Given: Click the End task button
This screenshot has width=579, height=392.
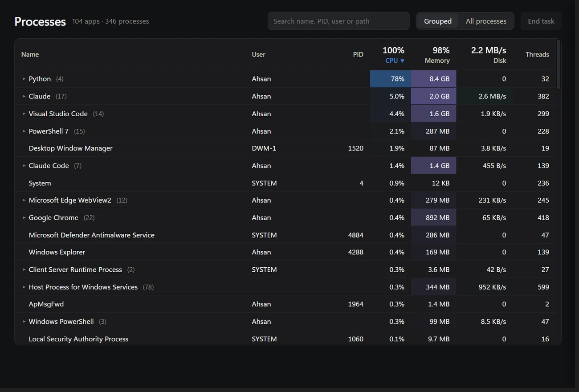Looking at the screenshot, I should point(541,21).
